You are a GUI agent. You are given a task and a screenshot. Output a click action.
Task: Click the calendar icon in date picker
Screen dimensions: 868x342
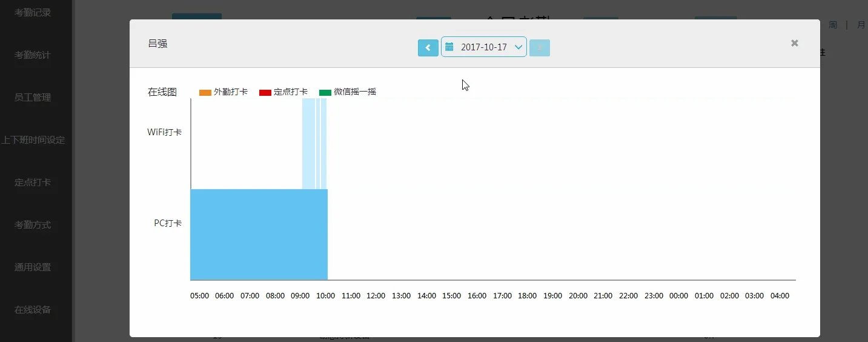449,47
